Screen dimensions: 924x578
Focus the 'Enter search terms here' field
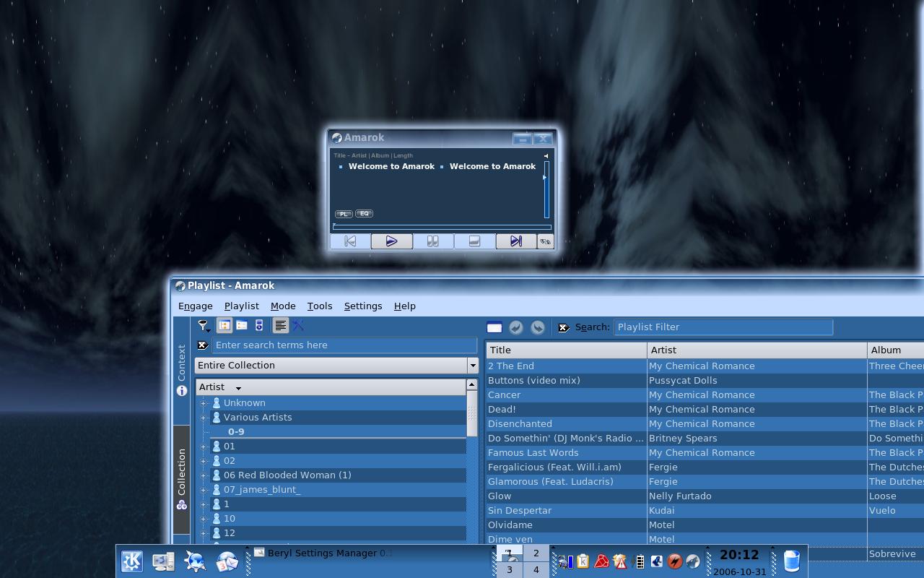(344, 345)
